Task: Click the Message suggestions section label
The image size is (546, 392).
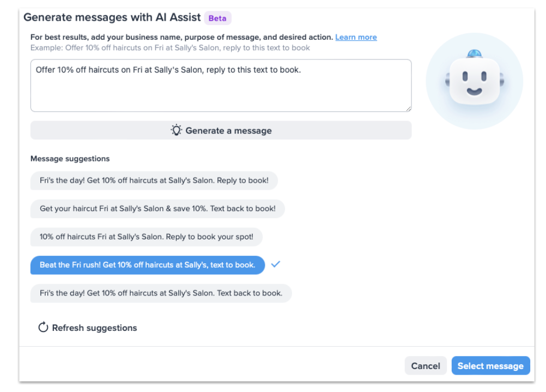Action: [x=70, y=159]
